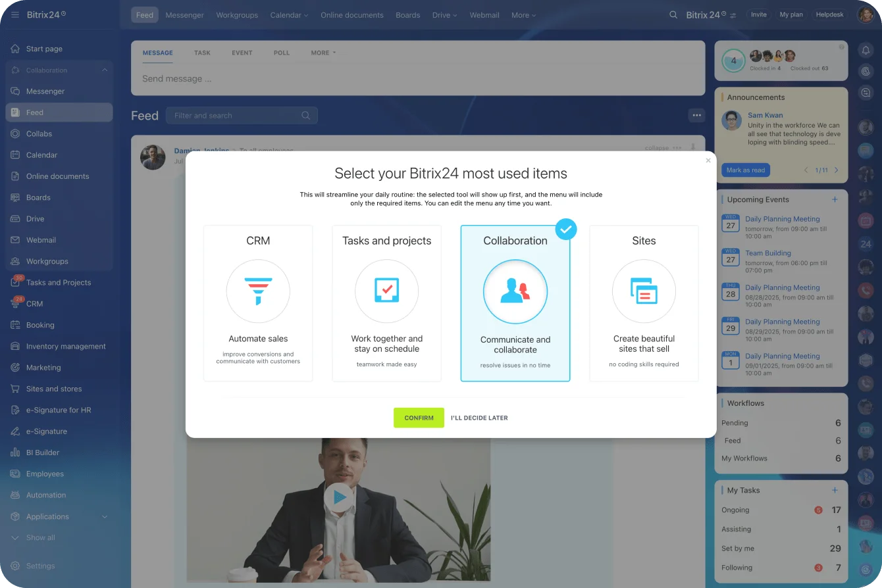Screen dimensions: 882x588
Task: Select the CRM option card
Action: point(258,303)
